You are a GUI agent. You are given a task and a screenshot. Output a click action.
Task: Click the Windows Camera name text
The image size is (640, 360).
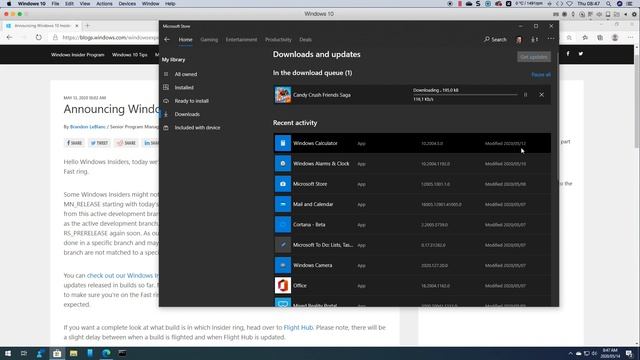313,265
